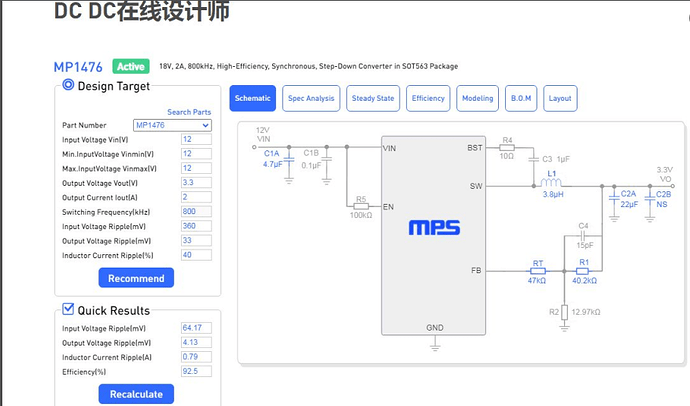Select the L1 3.8µH inductor symbol
This screenshot has width=690, height=406.
tap(551, 183)
